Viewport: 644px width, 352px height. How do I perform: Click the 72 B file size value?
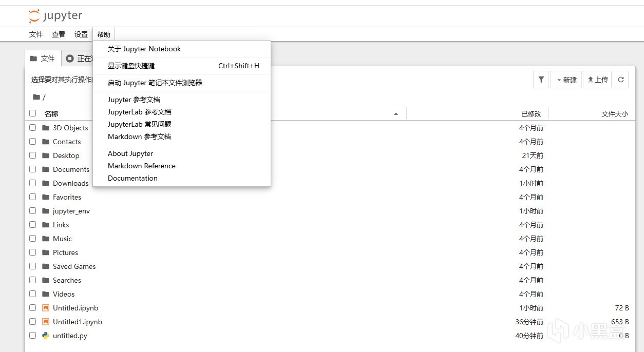point(622,308)
